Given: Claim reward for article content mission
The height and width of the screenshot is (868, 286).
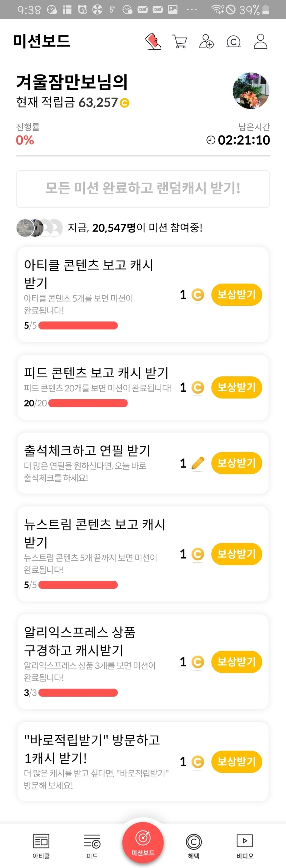Looking at the screenshot, I should (236, 295).
